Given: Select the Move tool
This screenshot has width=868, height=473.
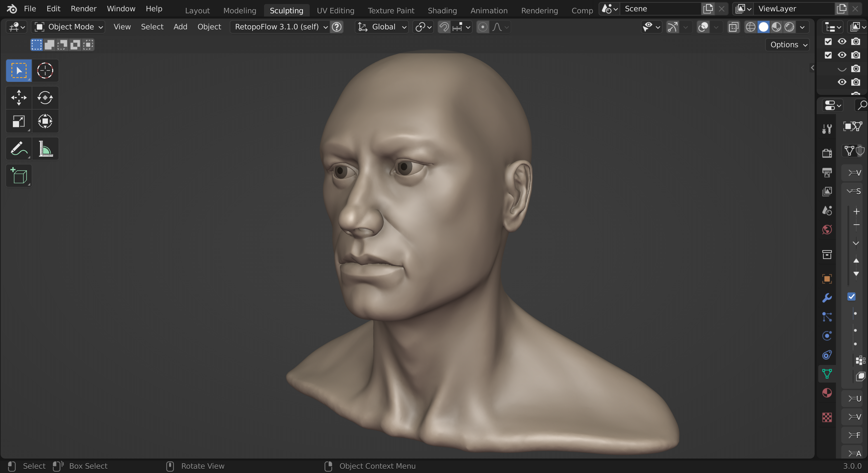Looking at the screenshot, I should 19,98.
